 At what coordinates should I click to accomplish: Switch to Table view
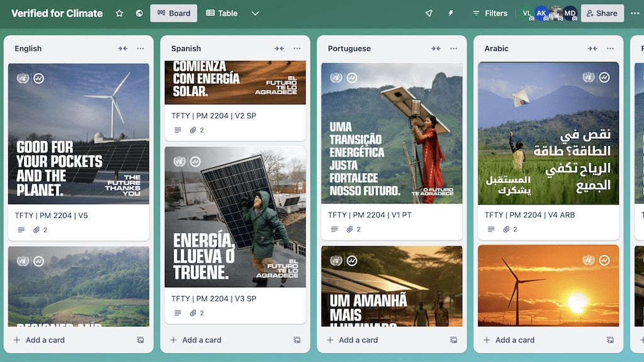[222, 13]
